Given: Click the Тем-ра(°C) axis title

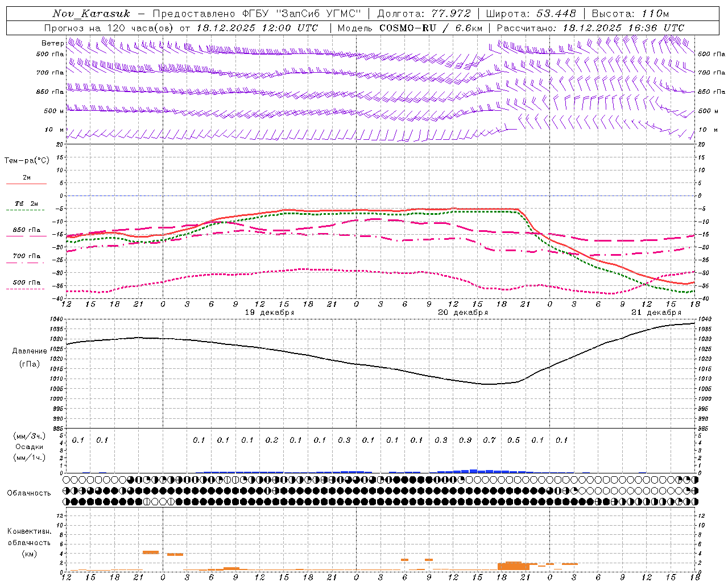Looking at the screenshot, I should pos(27,161).
